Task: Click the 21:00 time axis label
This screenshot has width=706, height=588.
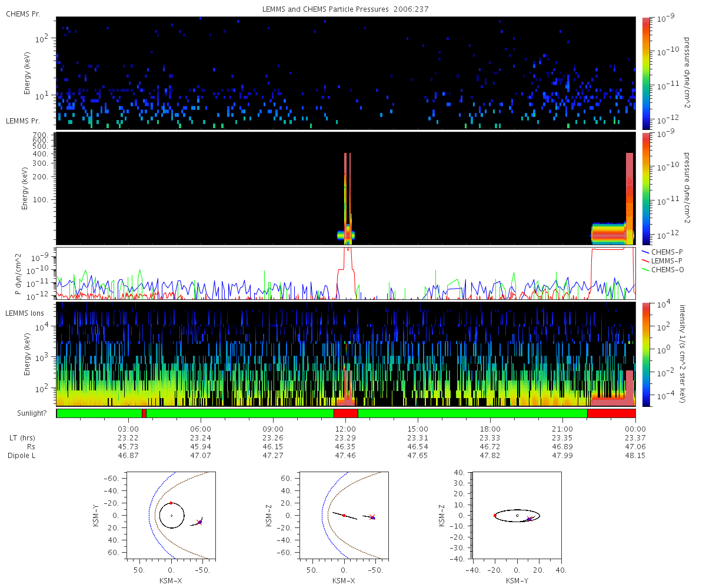Action: pos(563,429)
